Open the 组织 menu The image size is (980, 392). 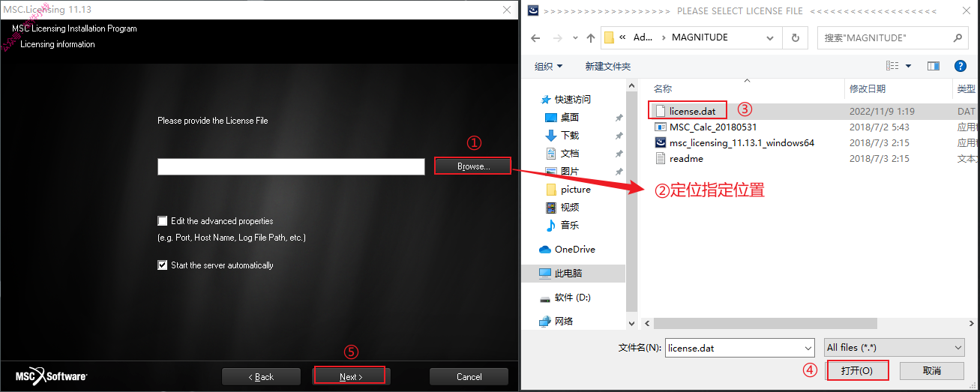coord(548,67)
